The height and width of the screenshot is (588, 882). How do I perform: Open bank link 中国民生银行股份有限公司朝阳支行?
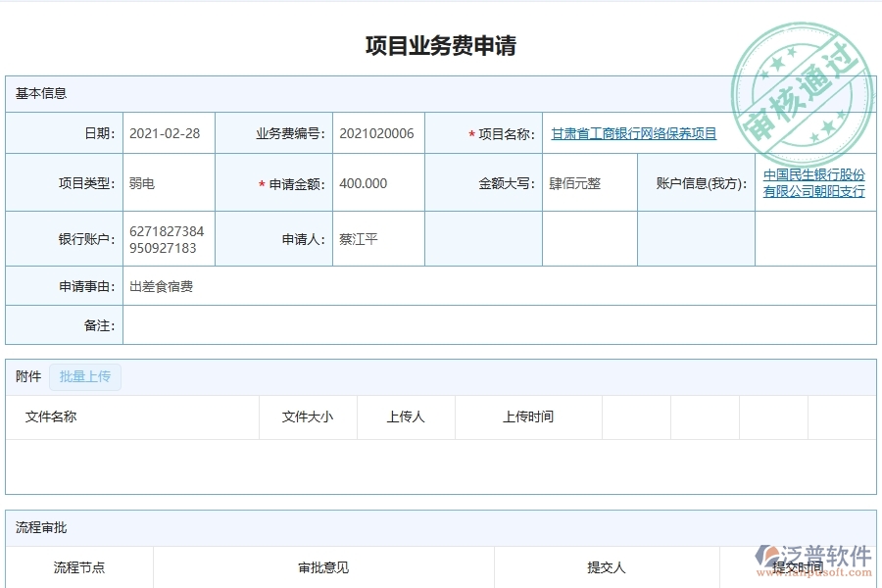[814, 182]
